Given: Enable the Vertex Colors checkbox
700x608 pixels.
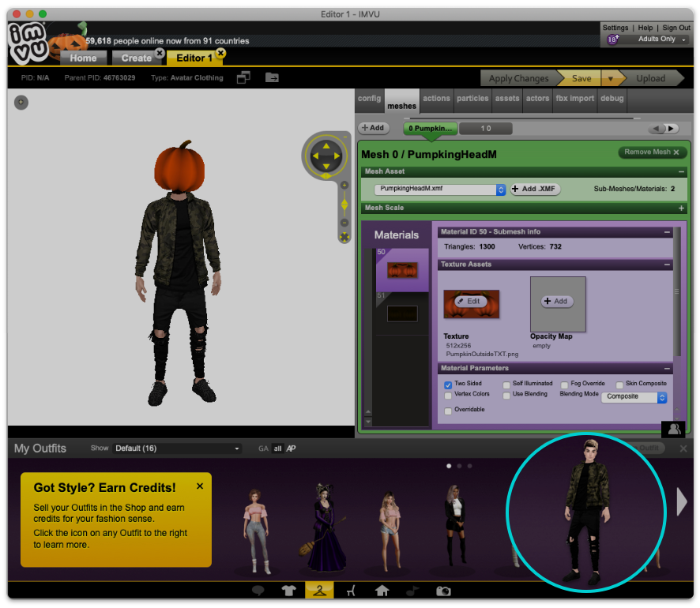Looking at the screenshot, I should click(x=448, y=396).
